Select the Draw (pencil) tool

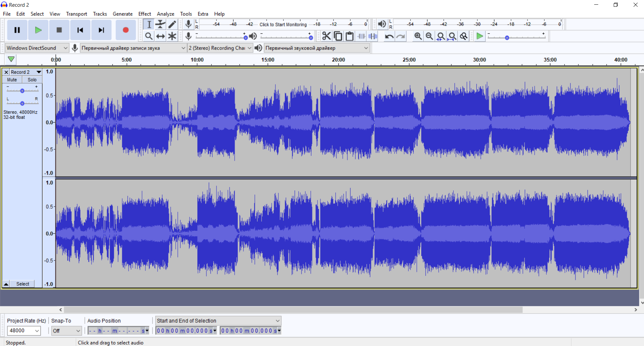pyautogui.click(x=172, y=24)
